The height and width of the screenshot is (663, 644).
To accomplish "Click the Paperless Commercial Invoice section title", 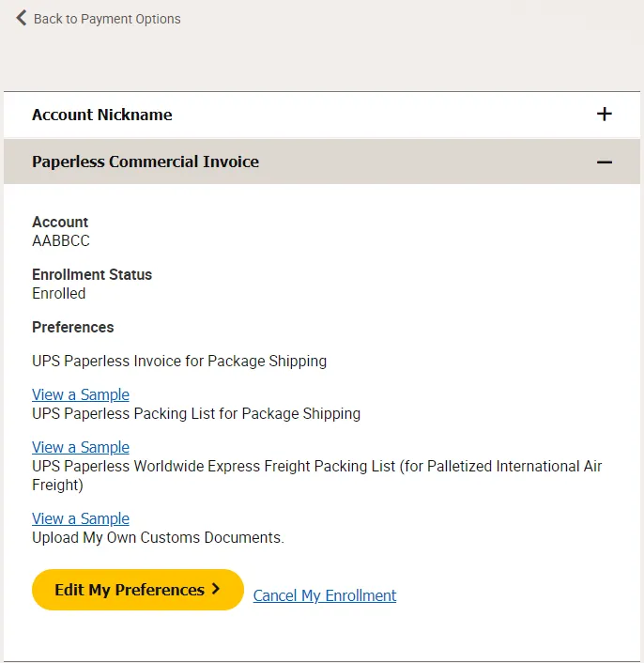I will 146,162.
